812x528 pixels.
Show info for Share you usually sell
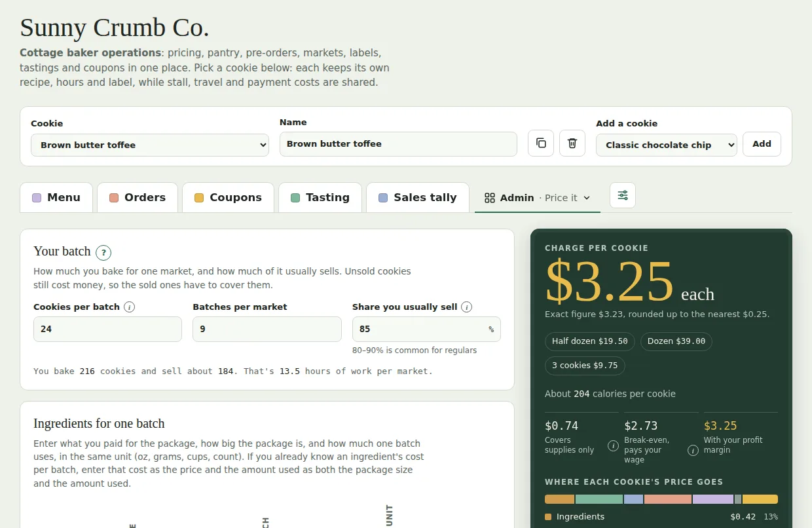(x=467, y=307)
